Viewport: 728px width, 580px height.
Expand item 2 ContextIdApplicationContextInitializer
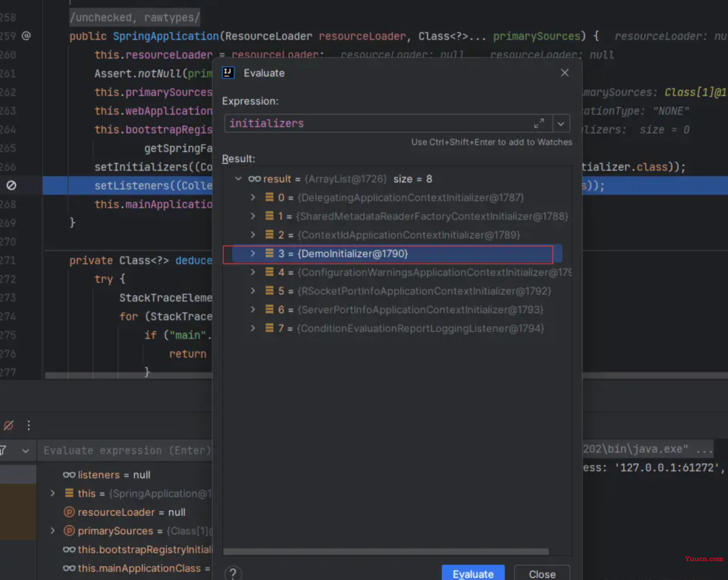point(253,235)
